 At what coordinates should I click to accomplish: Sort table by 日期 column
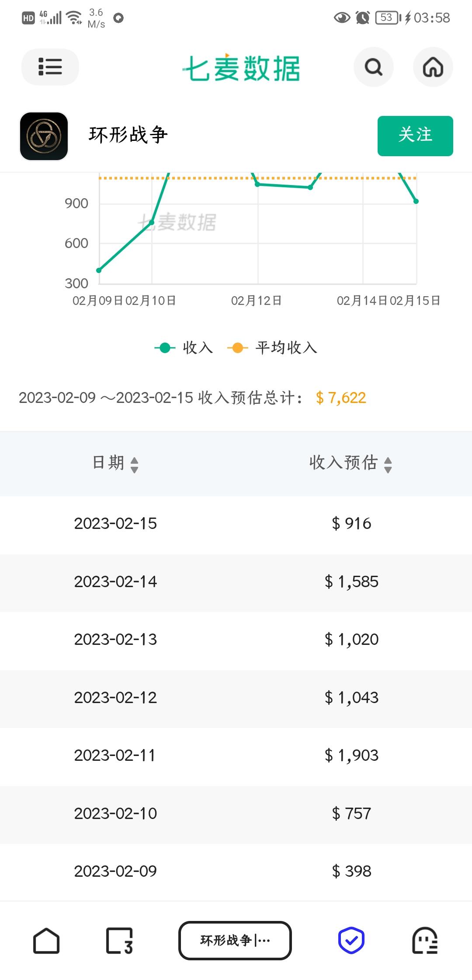115,463
